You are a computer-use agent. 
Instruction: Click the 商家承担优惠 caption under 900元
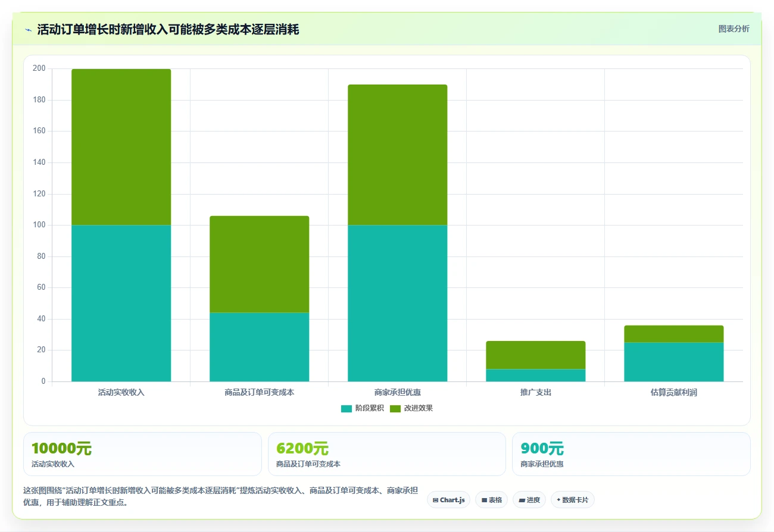[x=542, y=464]
